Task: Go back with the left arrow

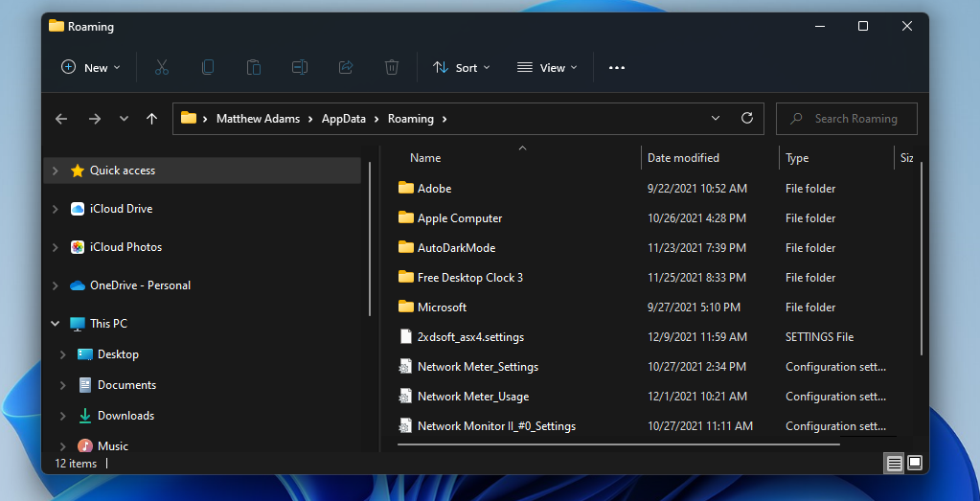Action: (61, 119)
